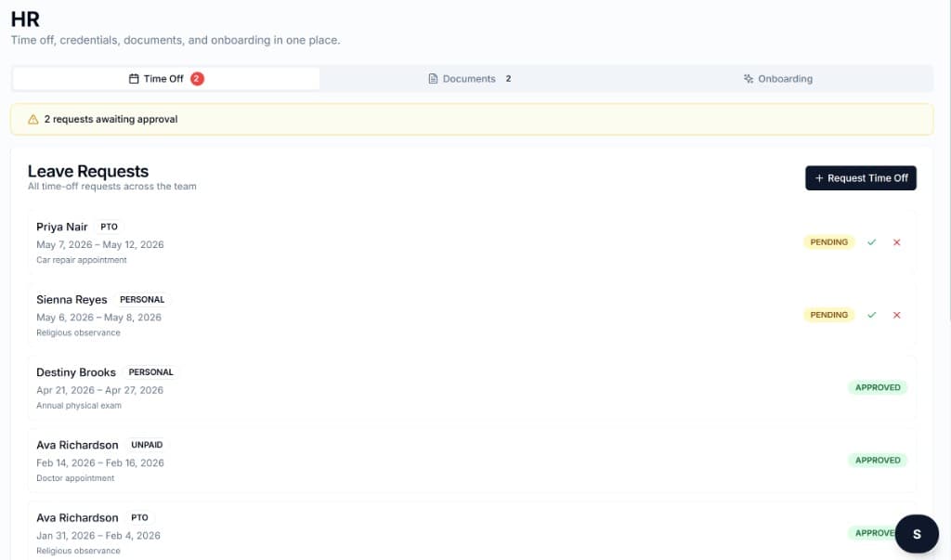The image size is (951, 560).
Task: Open the user avatar labeled S
Action: point(917,534)
